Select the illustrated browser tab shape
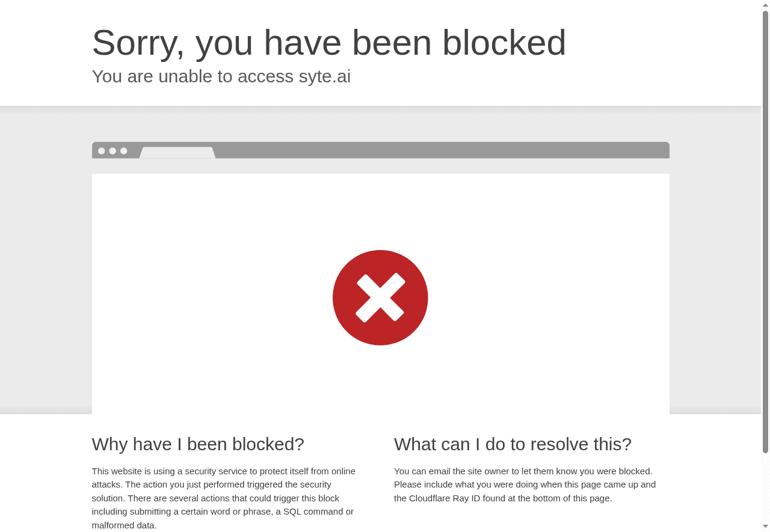This screenshot has height=532, width=770. [x=177, y=153]
